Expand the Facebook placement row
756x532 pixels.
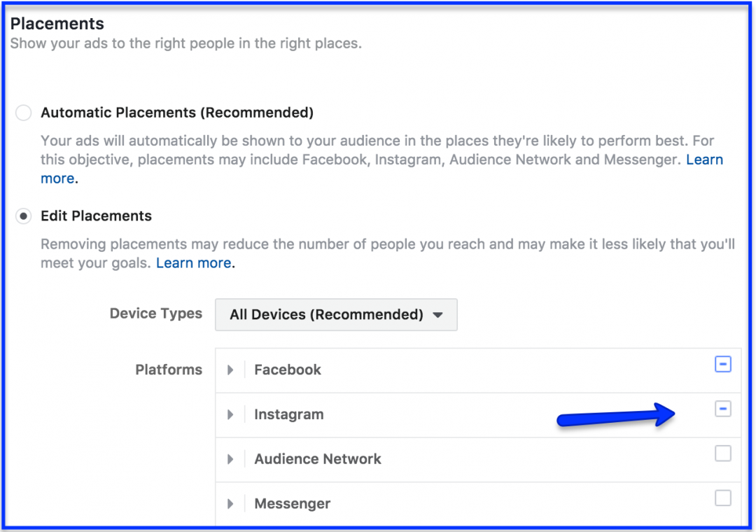pos(231,370)
